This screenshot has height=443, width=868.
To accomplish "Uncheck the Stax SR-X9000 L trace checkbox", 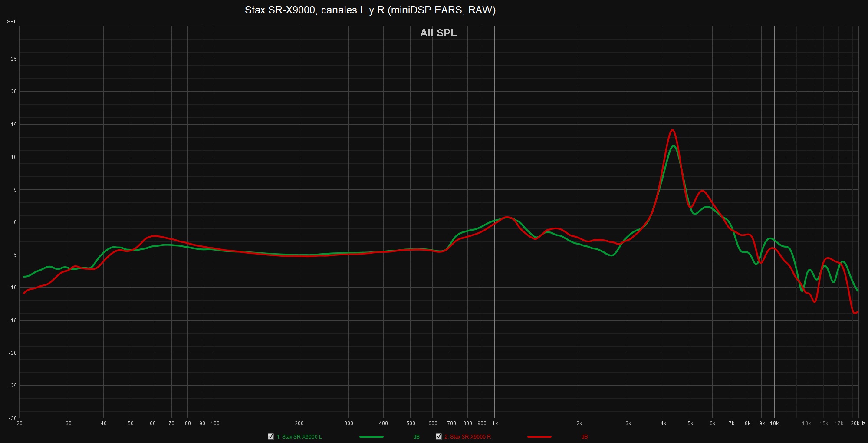I will (x=271, y=436).
